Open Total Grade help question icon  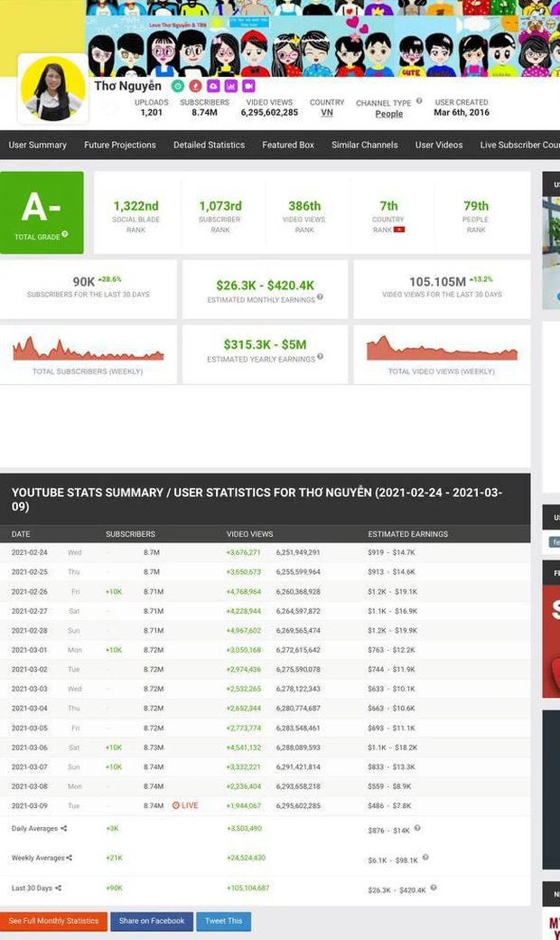(65, 234)
